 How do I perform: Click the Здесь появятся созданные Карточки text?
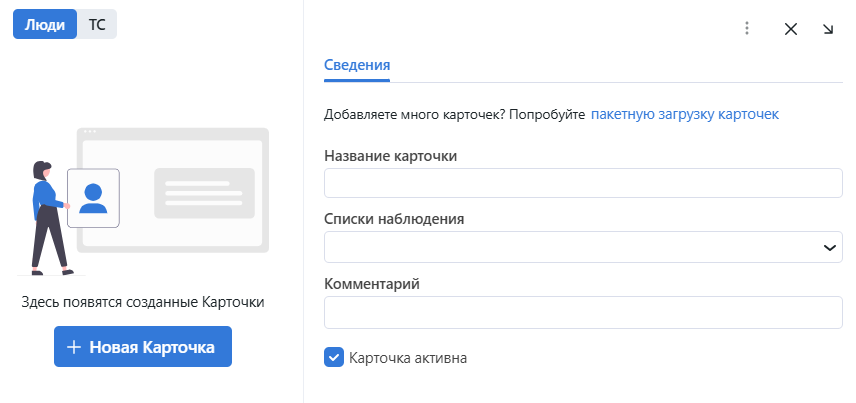143,301
